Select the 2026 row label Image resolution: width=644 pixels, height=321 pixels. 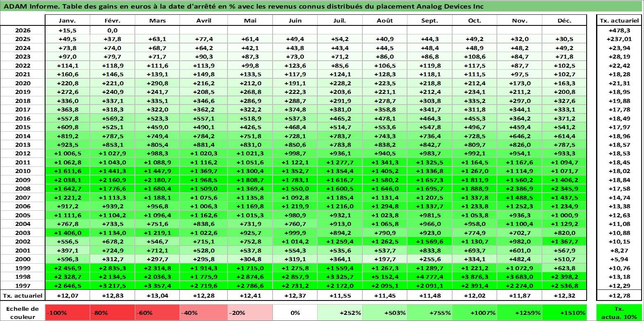[23, 30]
